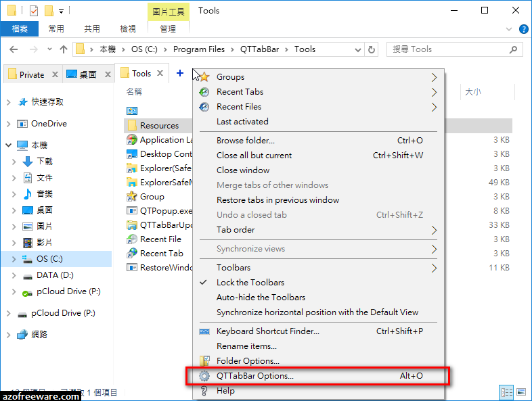Viewport: 532px width, 401px height.
Task: Expand the 快速存取 tree node
Action: click(9, 102)
